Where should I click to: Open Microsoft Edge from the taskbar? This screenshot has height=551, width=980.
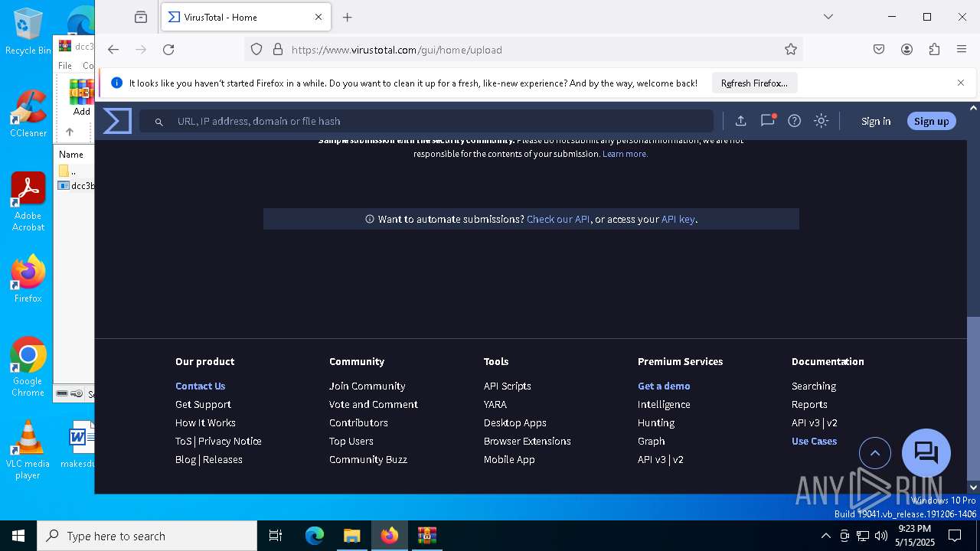tap(315, 536)
